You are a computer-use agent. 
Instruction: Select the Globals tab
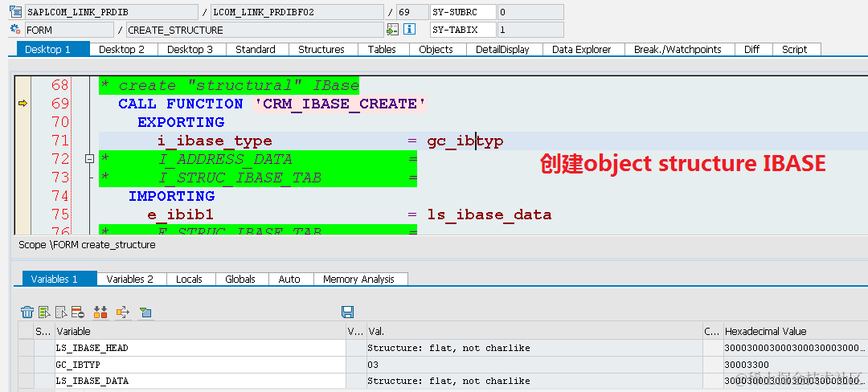pos(240,279)
